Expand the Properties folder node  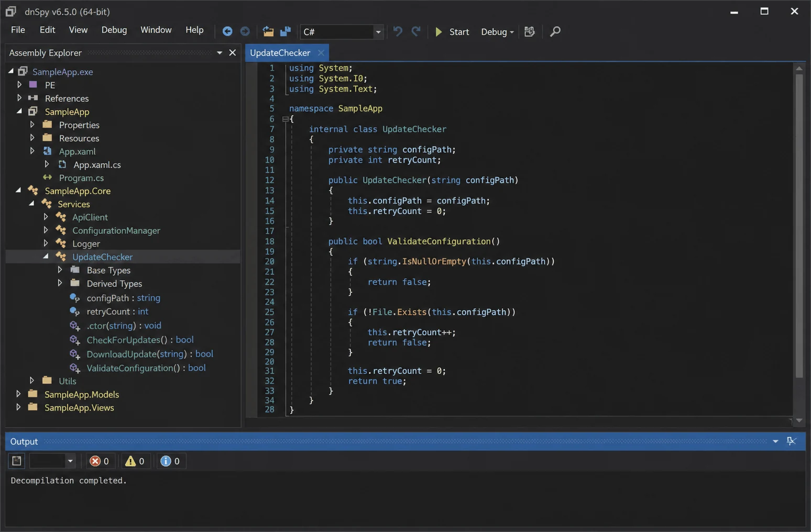click(x=32, y=125)
